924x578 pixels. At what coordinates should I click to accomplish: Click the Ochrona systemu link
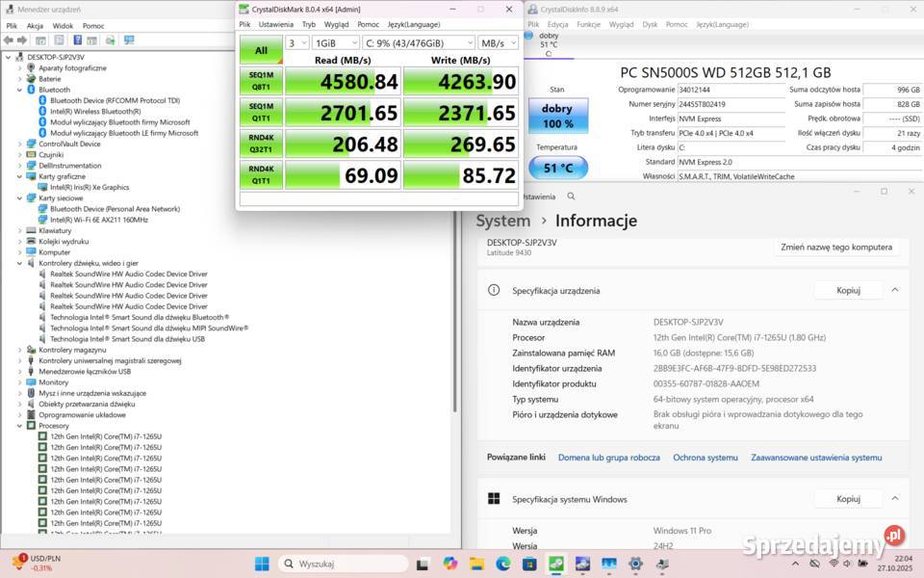706,458
